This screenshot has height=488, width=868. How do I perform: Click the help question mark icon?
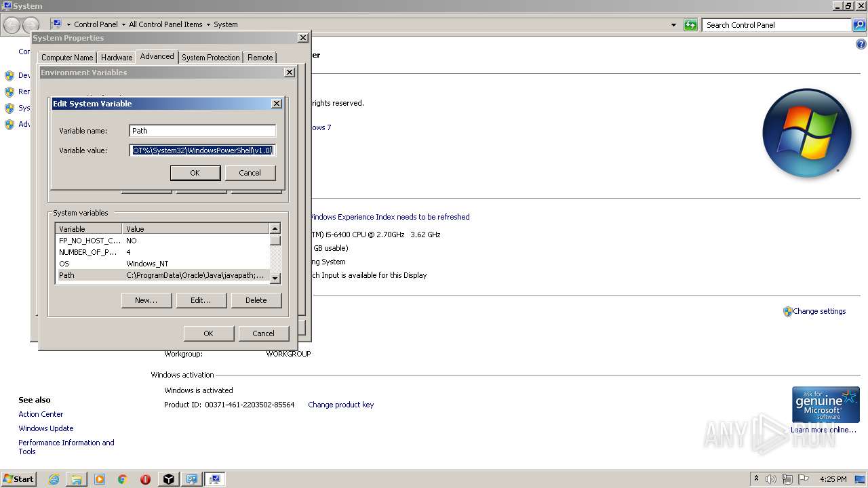pos(861,45)
